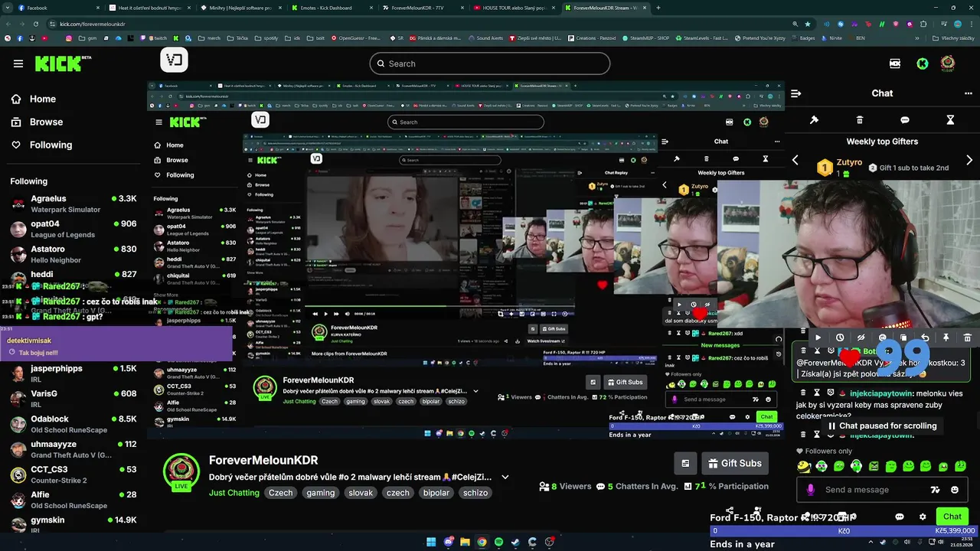980x551 pixels.
Task: Select the Czech tag
Action: pyautogui.click(x=280, y=493)
